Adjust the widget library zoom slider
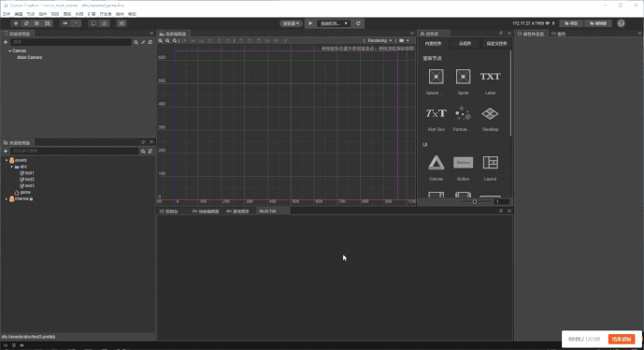The image size is (644, 350). (x=475, y=202)
